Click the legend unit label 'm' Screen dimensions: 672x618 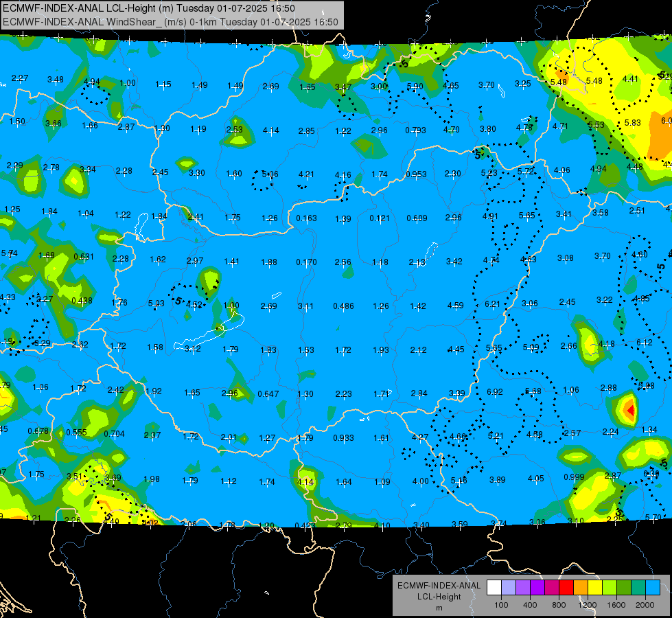pos(439,608)
